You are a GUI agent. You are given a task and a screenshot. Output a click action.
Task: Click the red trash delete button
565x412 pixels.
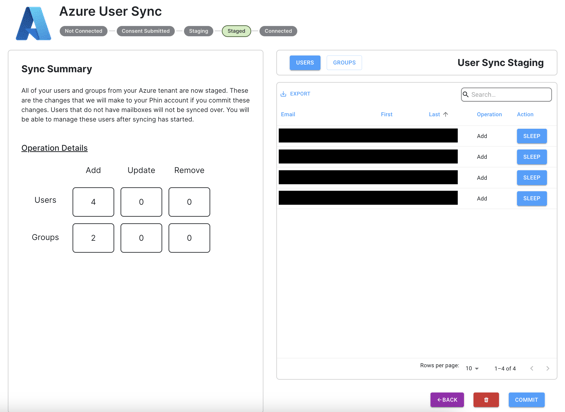(486, 400)
